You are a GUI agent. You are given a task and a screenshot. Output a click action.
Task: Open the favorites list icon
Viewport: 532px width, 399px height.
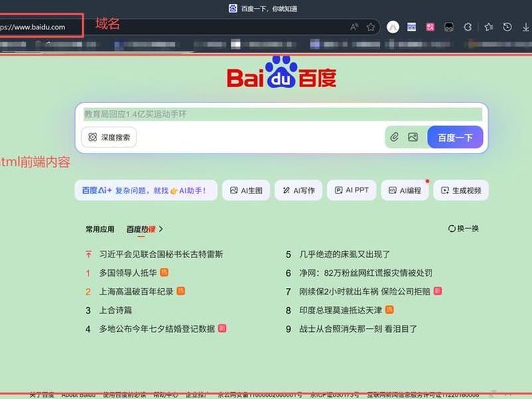pos(489,27)
